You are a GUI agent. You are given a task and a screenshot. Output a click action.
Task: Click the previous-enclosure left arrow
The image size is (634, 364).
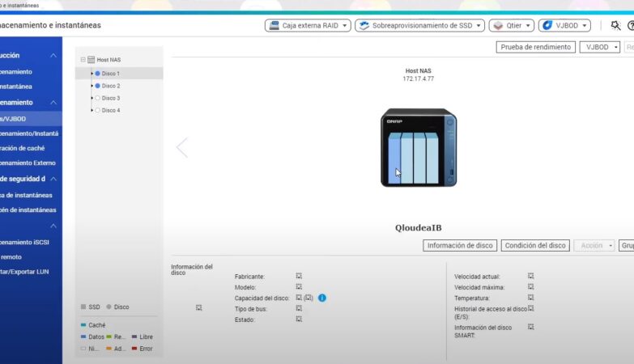point(182,147)
